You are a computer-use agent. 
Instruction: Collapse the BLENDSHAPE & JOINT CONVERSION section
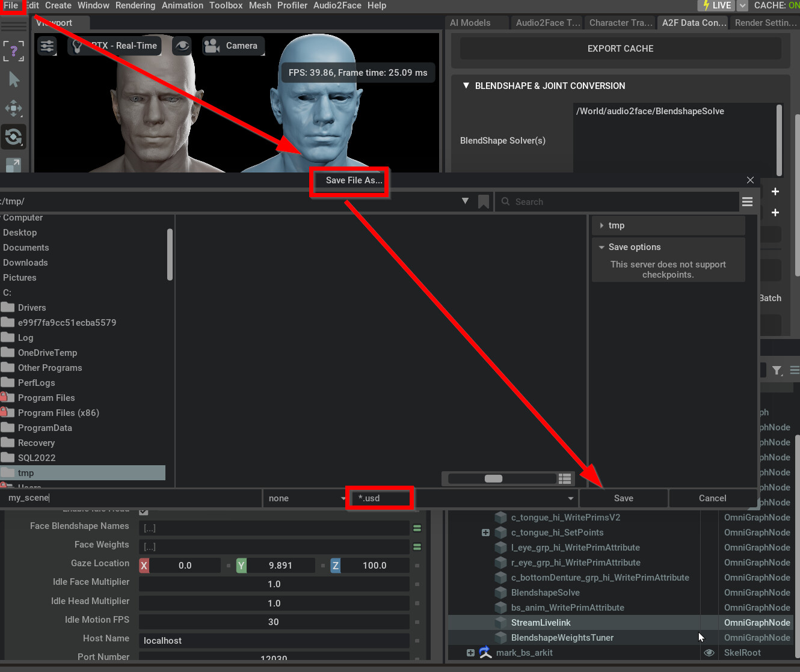point(466,85)
